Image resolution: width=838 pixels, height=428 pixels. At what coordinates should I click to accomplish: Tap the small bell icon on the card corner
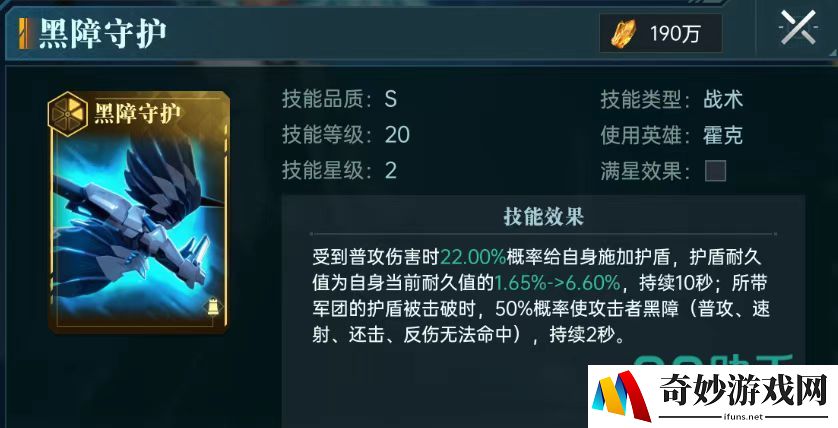pos(213,308)
